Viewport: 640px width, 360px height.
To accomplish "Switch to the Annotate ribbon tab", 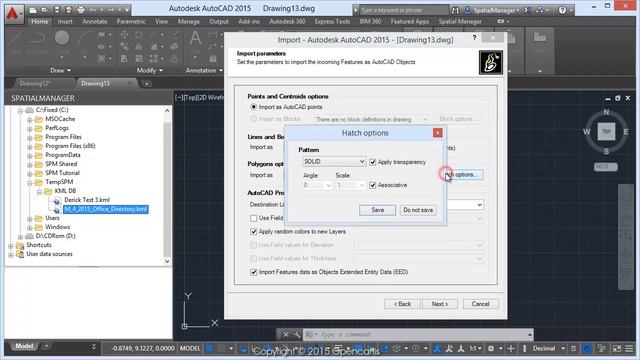I will coord(95,22).
